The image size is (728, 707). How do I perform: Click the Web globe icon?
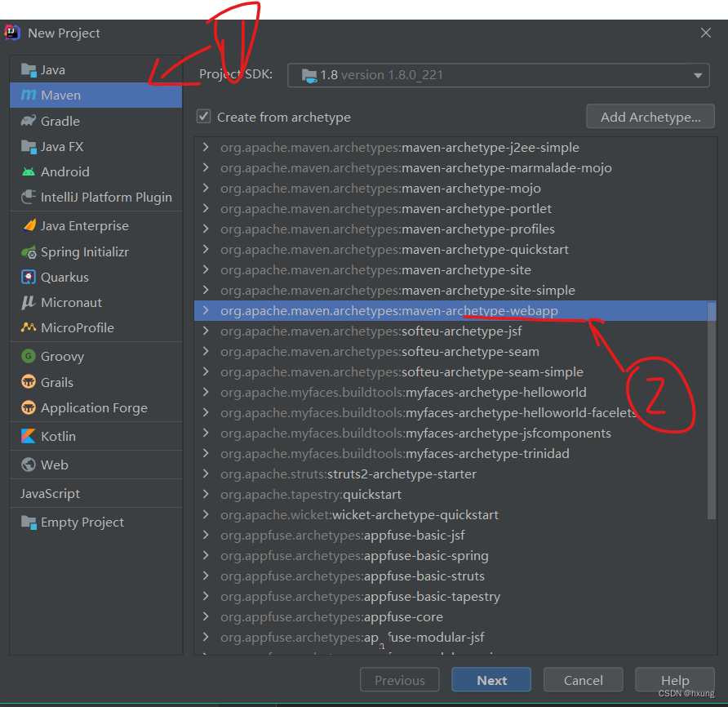(x=29, y=465)
